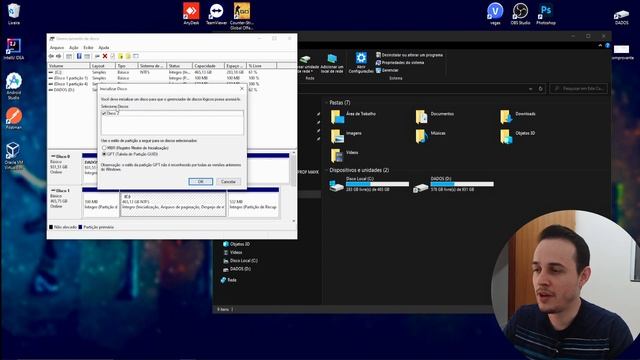Click the refresh icon next to address bar
640x360 pixels.
tap(541, 89)
